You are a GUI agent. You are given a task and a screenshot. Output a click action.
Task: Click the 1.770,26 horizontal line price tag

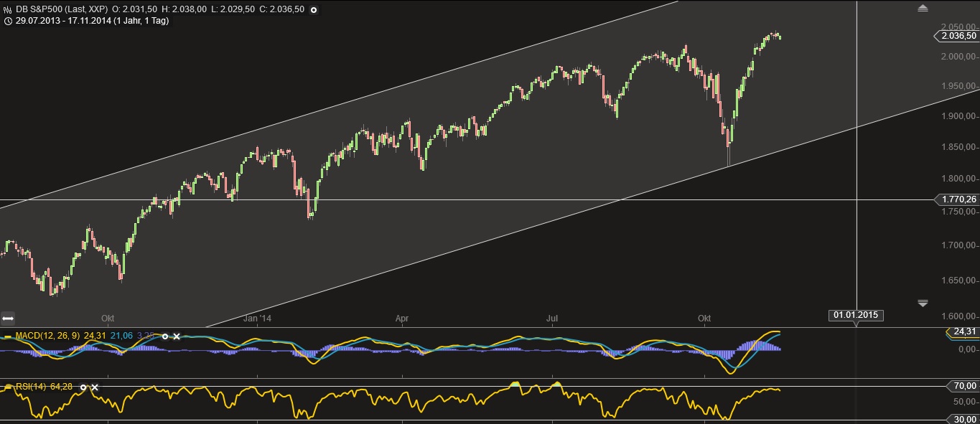pyautogui.click(x=957, y=199)
